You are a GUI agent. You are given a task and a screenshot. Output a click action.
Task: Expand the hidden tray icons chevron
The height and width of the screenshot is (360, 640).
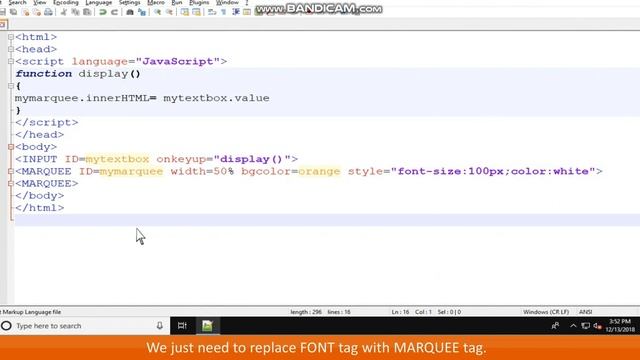pyautogui.click(x=573, y=326)
